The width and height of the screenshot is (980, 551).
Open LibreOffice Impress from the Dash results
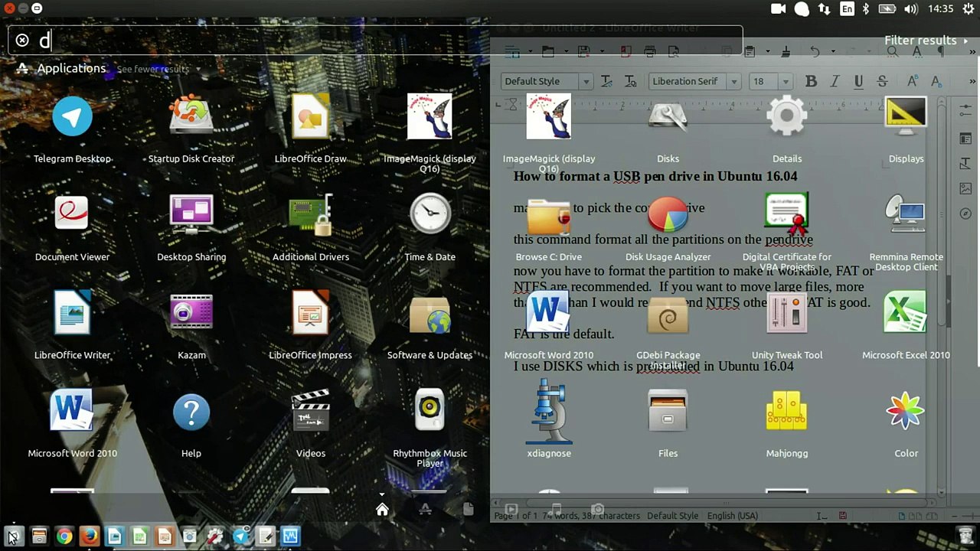311,324
